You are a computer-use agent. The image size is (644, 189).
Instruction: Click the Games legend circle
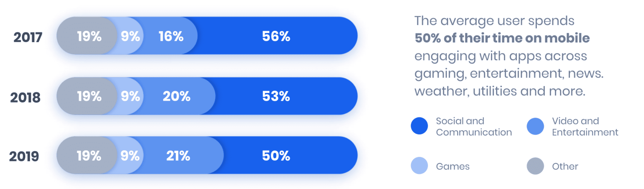point(419,166)
